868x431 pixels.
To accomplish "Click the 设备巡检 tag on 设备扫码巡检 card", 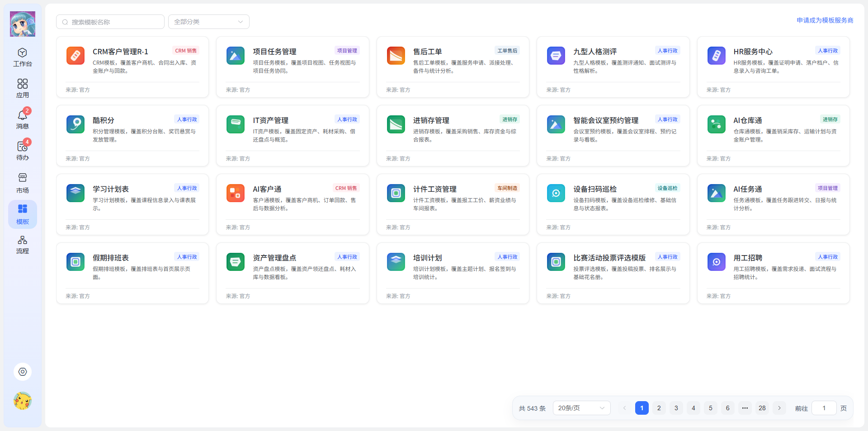I will pyautogui.click(x=667, y=188).
